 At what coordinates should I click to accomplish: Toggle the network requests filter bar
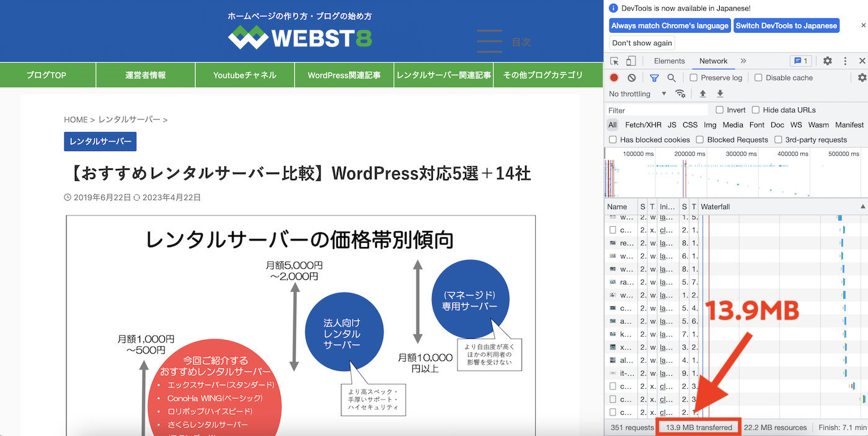pyautogui.click(x=654, y=77)
